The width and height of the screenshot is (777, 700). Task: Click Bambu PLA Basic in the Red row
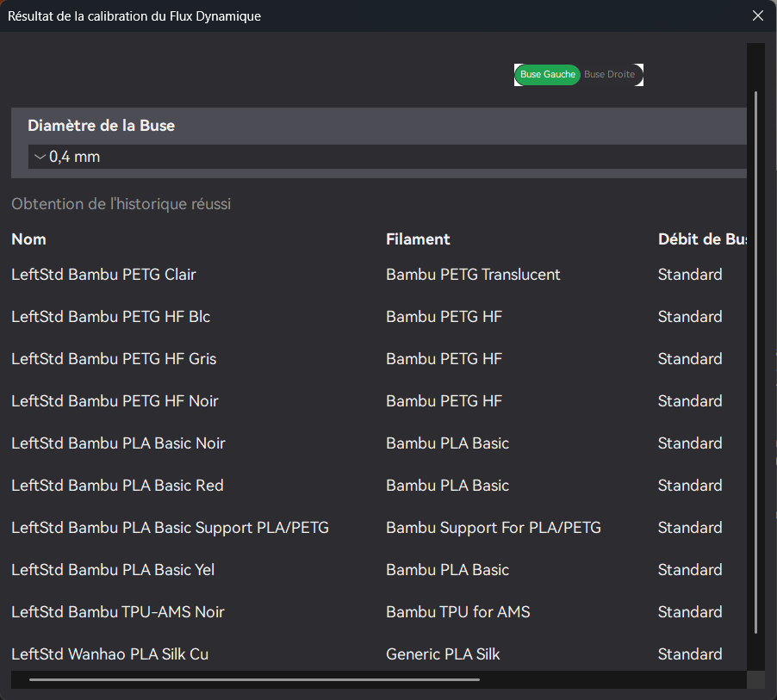(447, 485)
